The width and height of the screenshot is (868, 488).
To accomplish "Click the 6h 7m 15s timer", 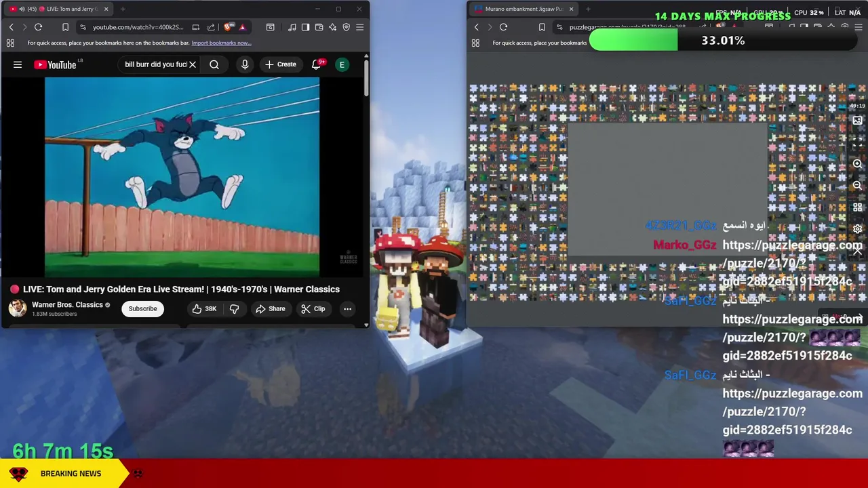I will (63, 451).
